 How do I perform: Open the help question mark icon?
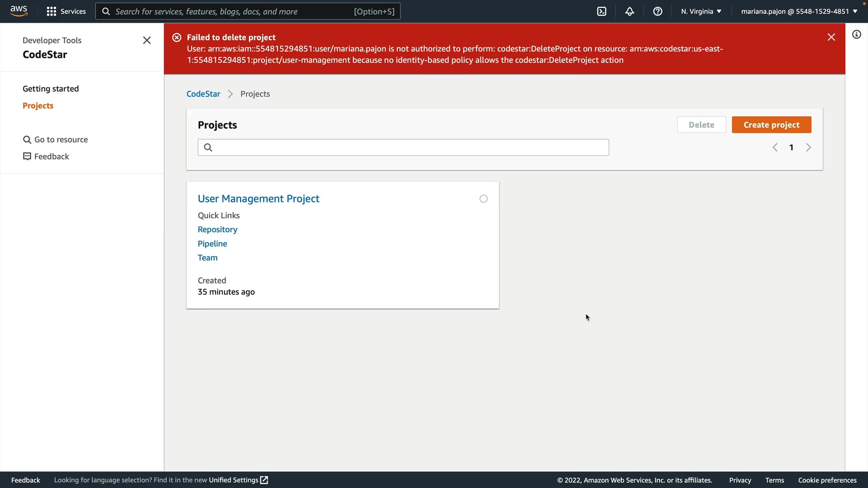tap(657, 11)
